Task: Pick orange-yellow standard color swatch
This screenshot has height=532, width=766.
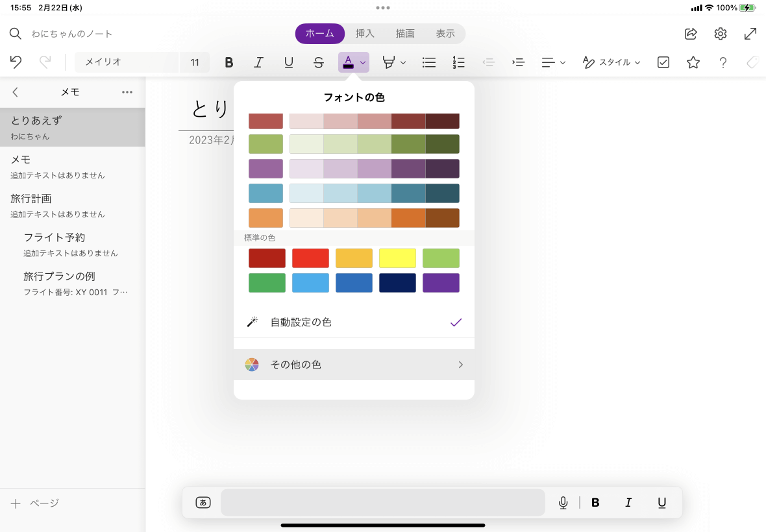Action: click(x=354, y=258)
